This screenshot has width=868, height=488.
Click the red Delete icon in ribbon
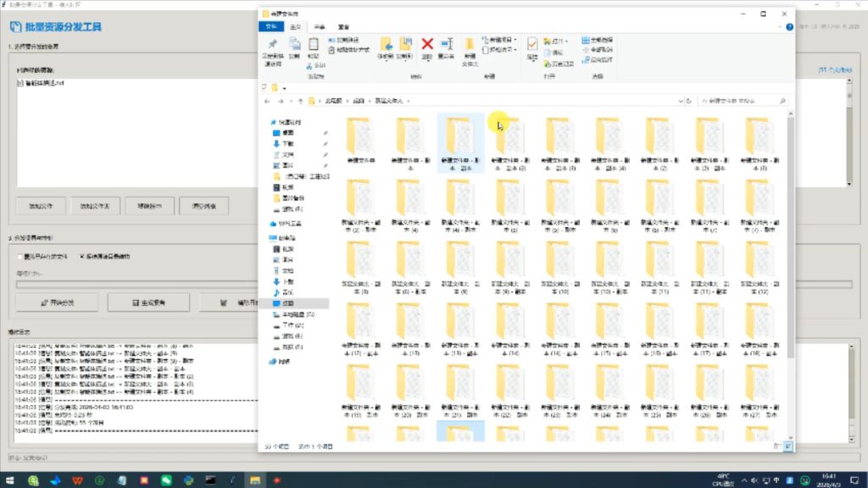click(427, 46)
